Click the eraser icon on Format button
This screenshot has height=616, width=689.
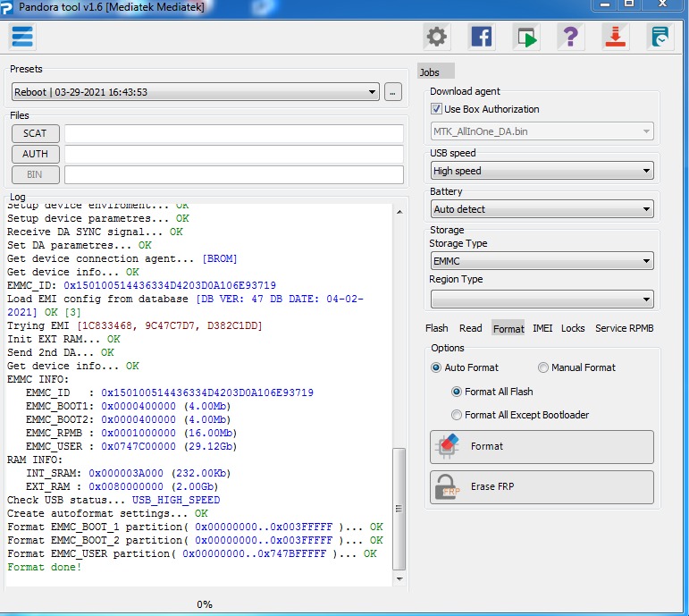(x=447, y=446)
